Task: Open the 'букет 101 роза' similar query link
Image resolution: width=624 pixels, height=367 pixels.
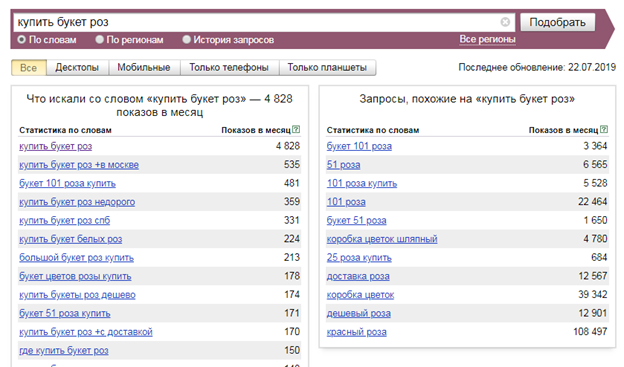Action: [359, 146]
